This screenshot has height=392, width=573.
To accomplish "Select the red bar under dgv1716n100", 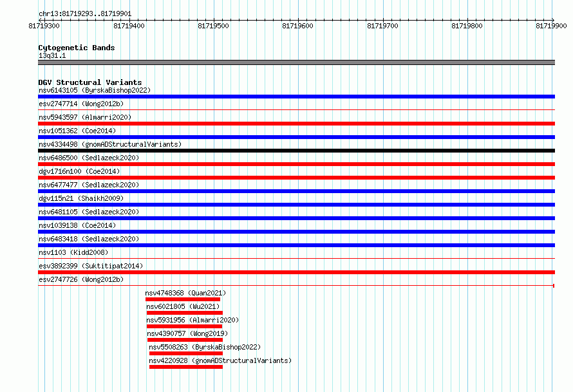I will tap(296, 178).
